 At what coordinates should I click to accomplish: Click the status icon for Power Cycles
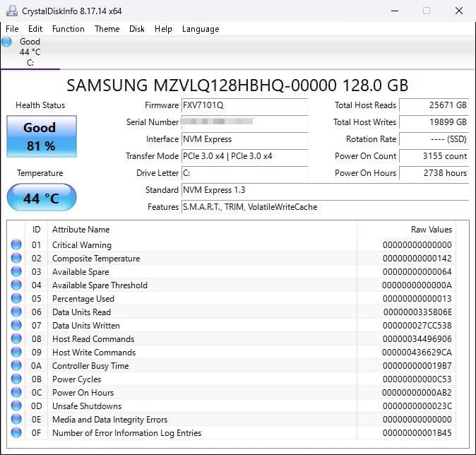[16, 379]
